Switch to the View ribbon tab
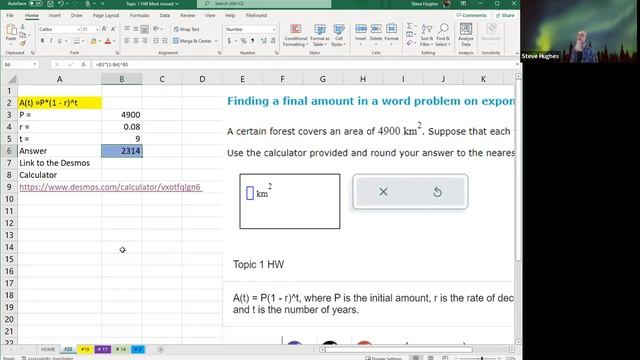This screenshot has width=640, height=360. [x=210, y=16]
